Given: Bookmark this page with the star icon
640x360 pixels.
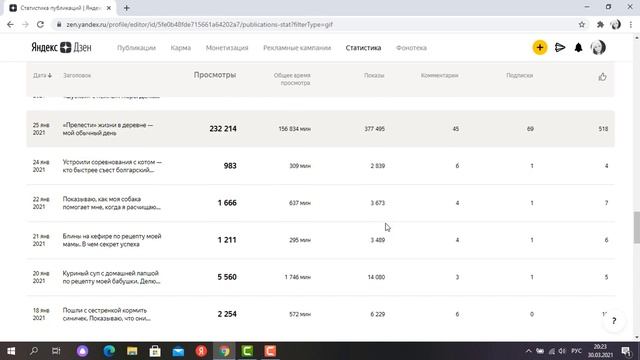Looking at the screenshot, I should coord(582,24).
